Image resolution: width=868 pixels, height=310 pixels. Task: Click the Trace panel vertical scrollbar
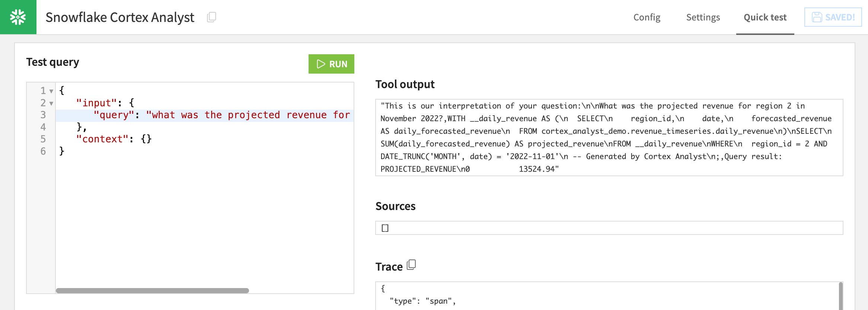coord(841,296)
